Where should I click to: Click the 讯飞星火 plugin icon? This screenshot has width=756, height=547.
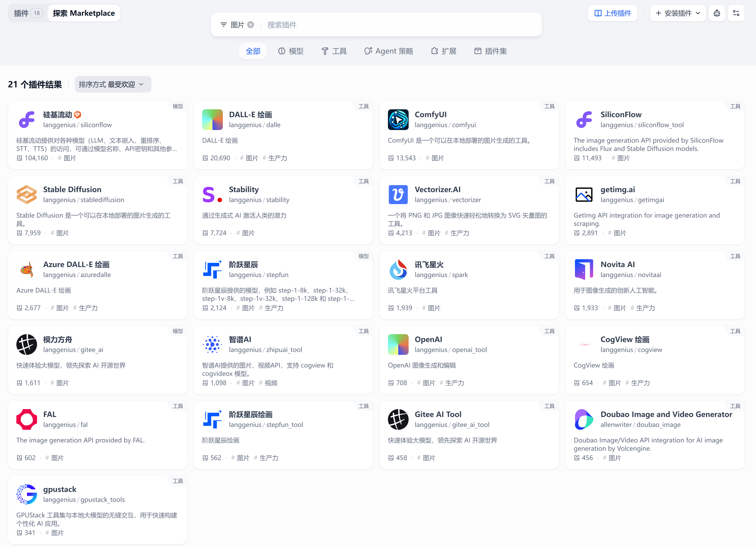(398, 270)
